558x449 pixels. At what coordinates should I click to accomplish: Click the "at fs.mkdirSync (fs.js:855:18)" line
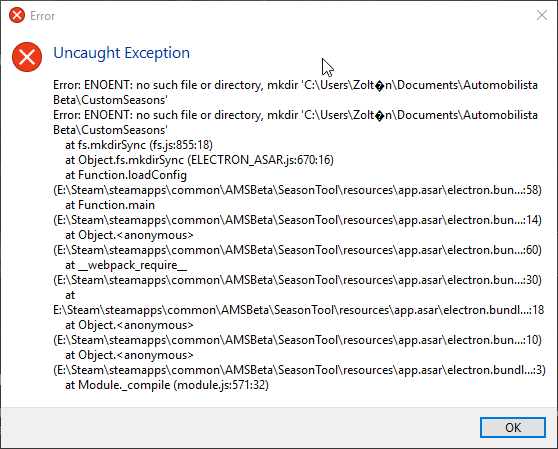pos(139,145)
